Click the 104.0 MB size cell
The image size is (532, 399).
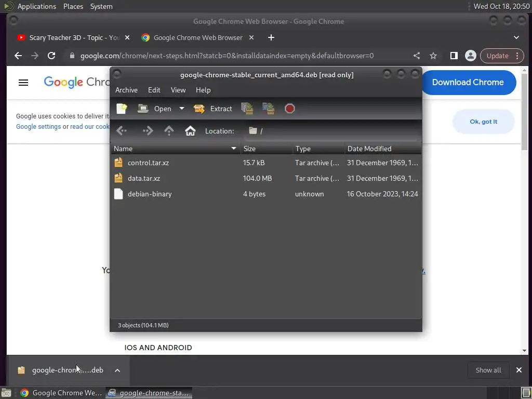[x=258, y=179]
